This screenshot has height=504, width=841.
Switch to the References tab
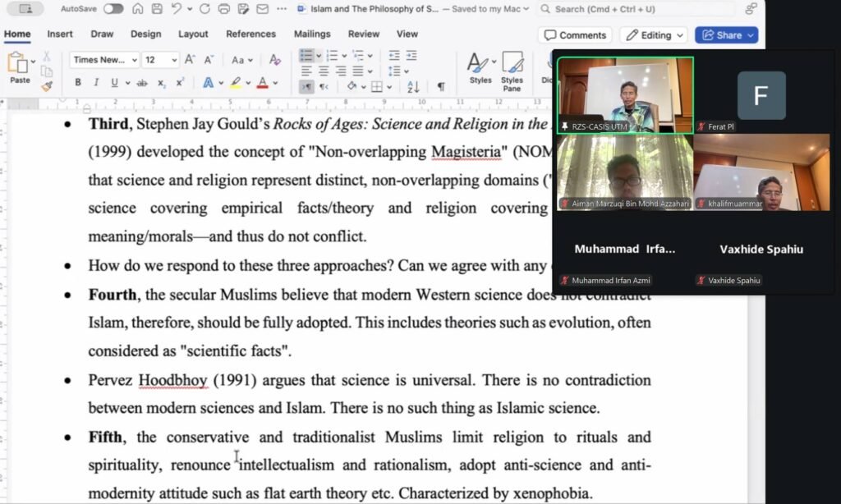250,34
